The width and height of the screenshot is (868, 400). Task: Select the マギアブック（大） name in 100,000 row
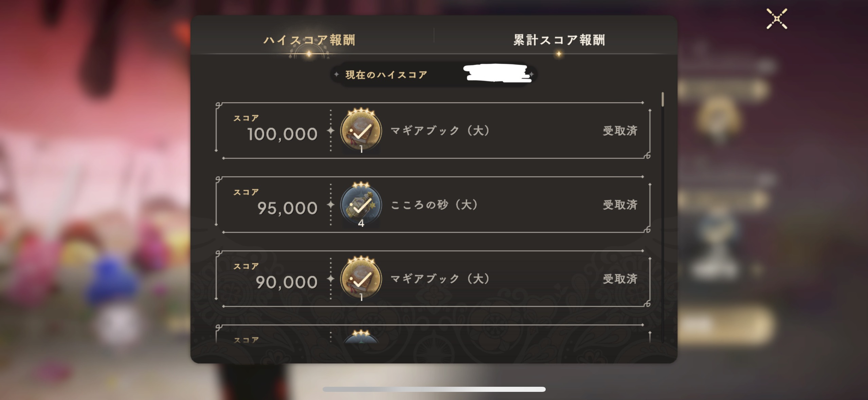tap(440, 130)
